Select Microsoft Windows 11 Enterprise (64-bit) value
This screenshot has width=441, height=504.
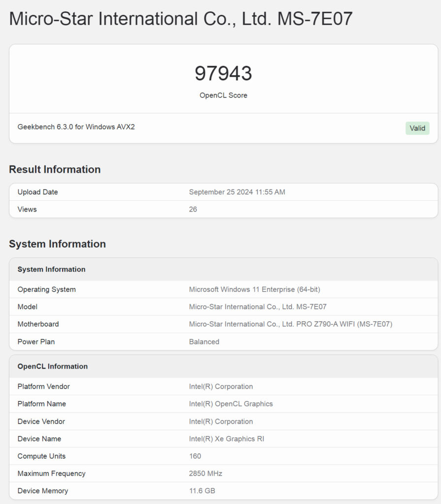255,289
